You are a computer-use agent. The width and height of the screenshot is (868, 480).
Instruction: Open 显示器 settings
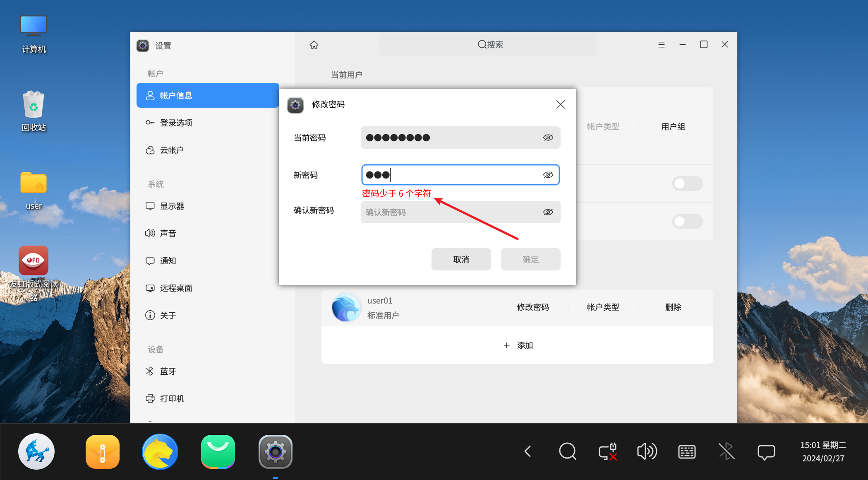point(172,206)
